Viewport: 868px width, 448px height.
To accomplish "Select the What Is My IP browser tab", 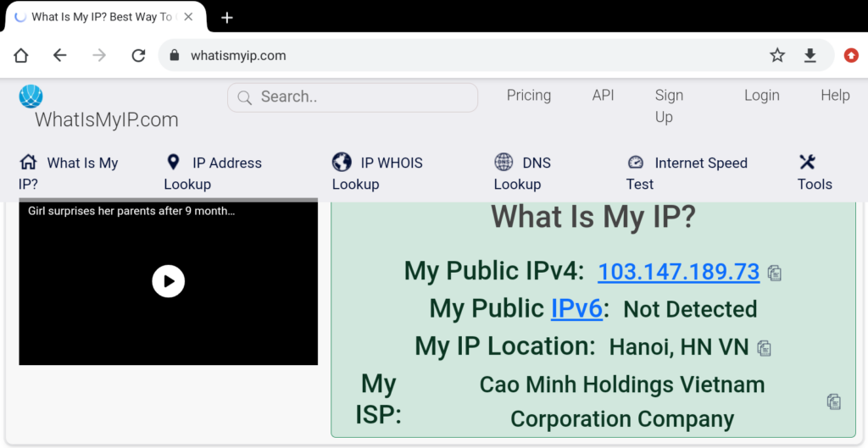I will click(105, 17).
